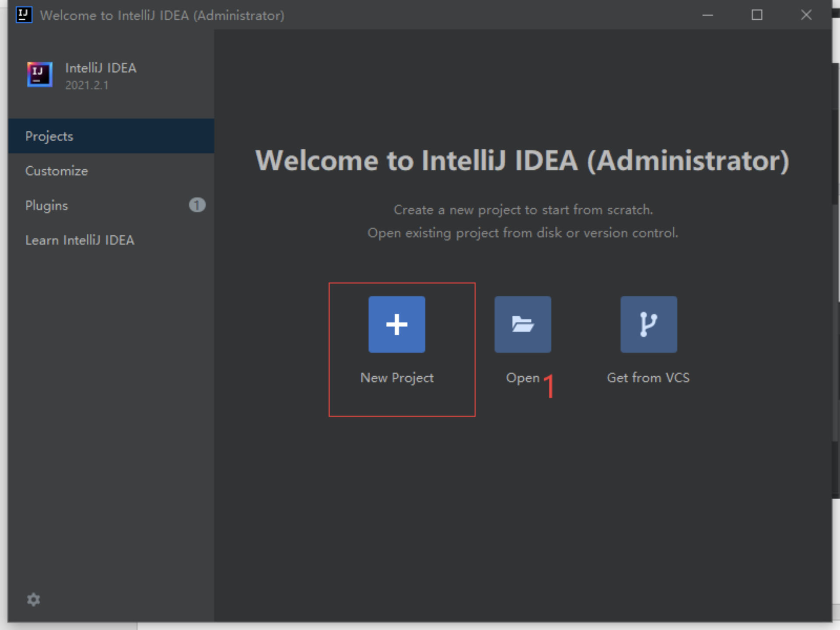
Task: Click the Open text label
Action: (x=522, y=378)
